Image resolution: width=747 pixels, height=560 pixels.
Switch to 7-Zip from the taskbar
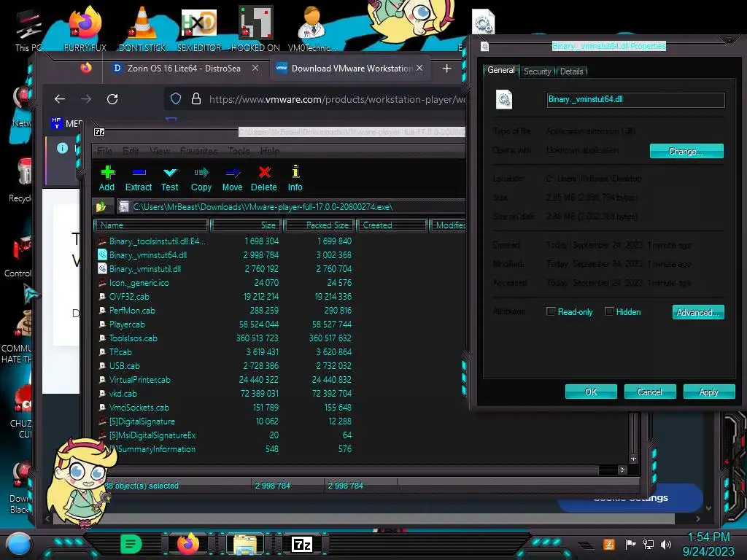click(302, 544)
